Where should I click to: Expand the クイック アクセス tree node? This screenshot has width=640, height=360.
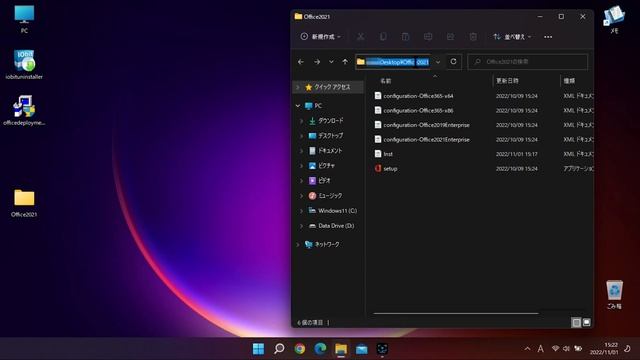point(298,87)
